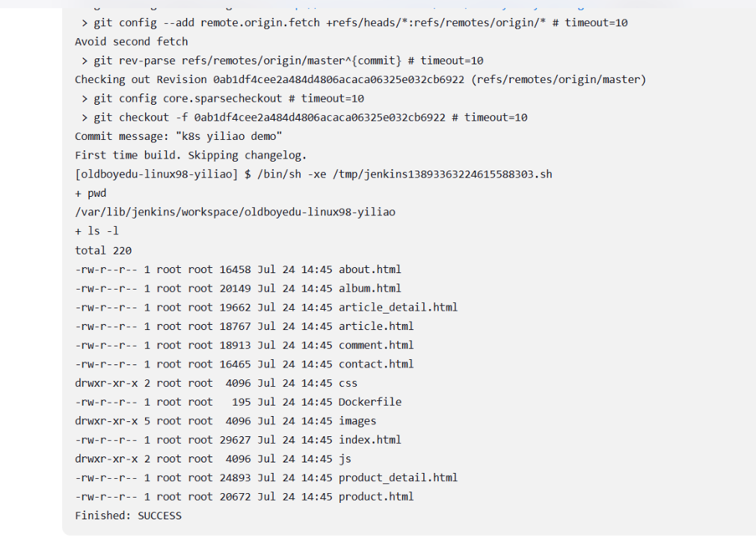Image resolution: width=756 pixels, height=547 pixels.
Task: Click index.html in the file listing
Action: [369, 440]
